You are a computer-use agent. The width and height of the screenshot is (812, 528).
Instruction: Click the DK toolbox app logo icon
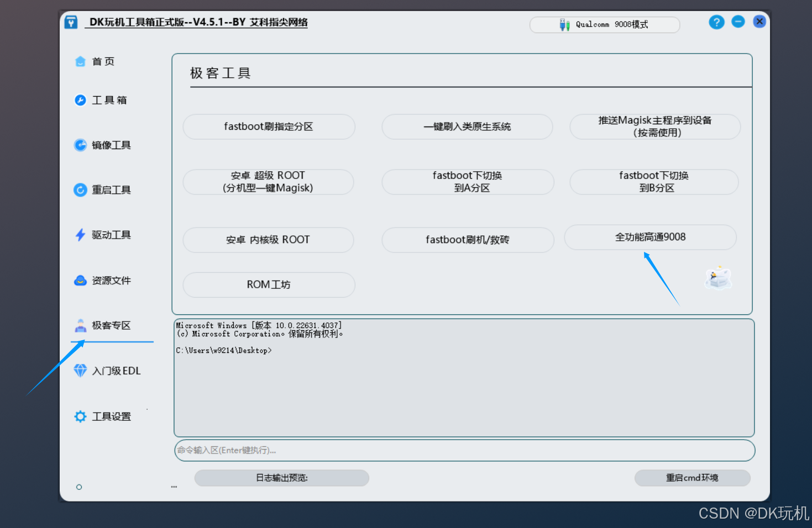[71, 22]
